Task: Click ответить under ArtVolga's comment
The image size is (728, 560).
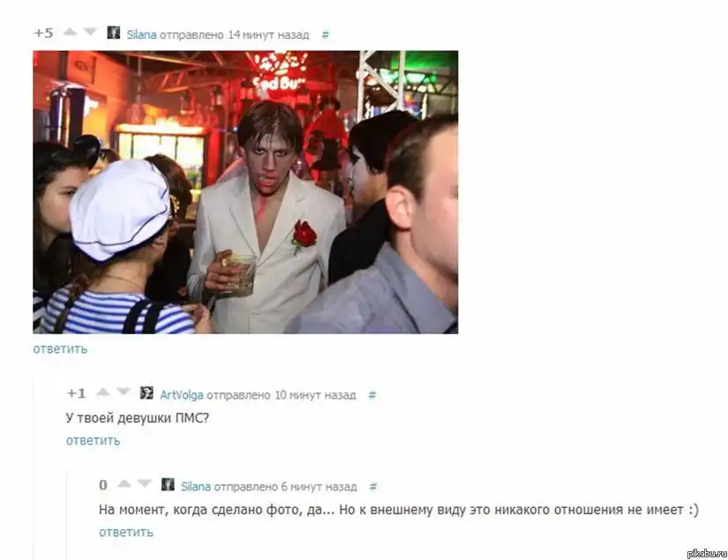Action: 93,440
